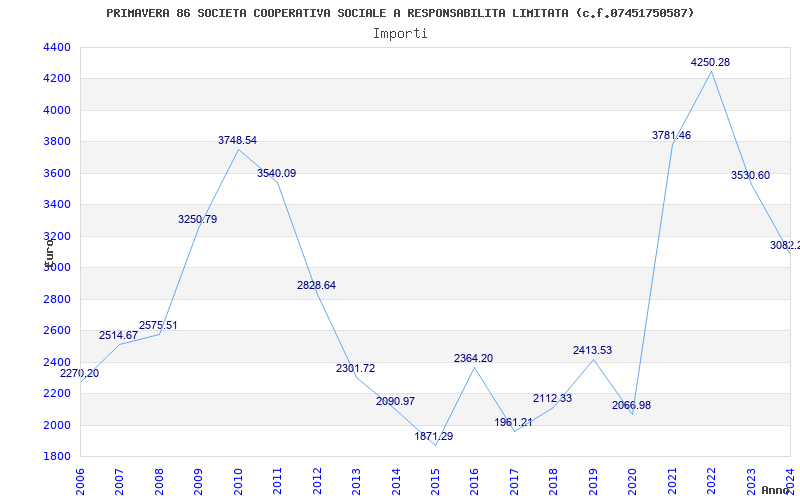Image resolution: width=800 pixels, height=500 pixels.
Task: Select data label 3540.09
Action: (277, 173)
